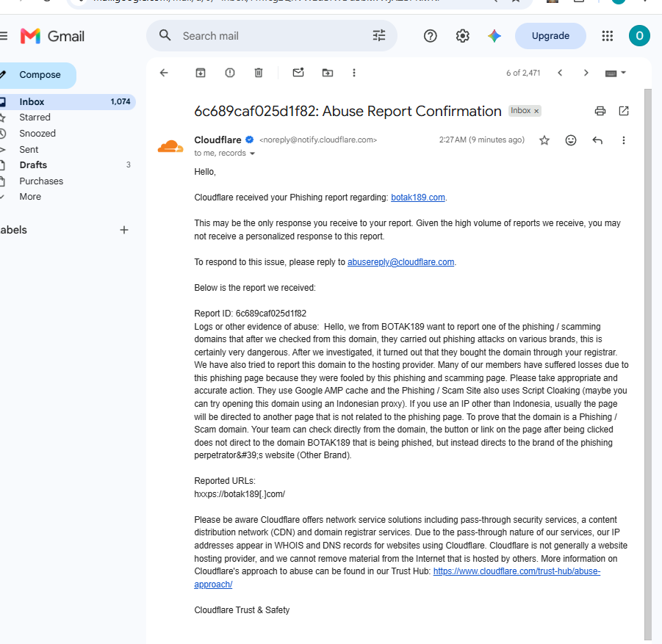Click the Cloudflare sender avatar
The image size is (662, 644).
point(170,146)
